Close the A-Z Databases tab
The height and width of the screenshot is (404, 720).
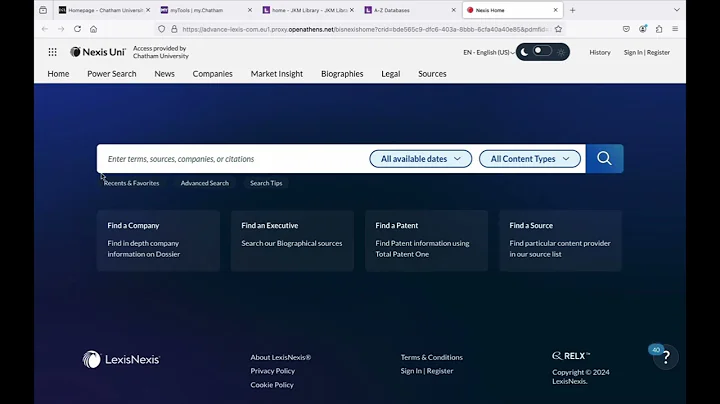454,10
